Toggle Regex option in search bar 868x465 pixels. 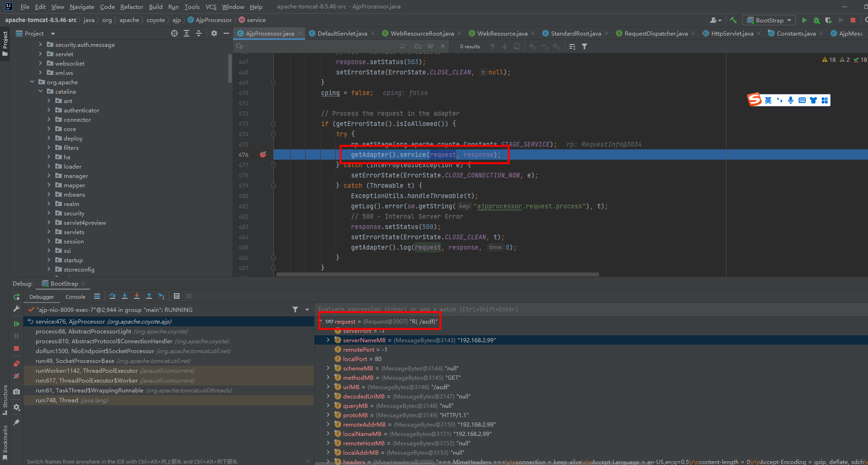(442, 46)
